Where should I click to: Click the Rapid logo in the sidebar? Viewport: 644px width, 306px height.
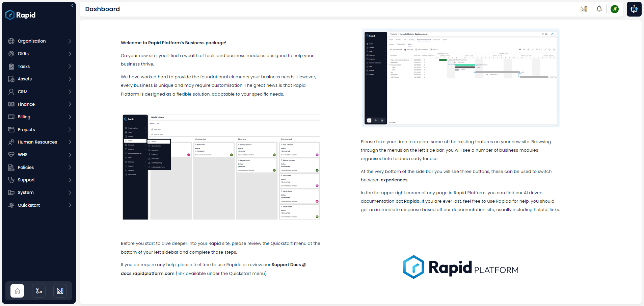[21, 15]
